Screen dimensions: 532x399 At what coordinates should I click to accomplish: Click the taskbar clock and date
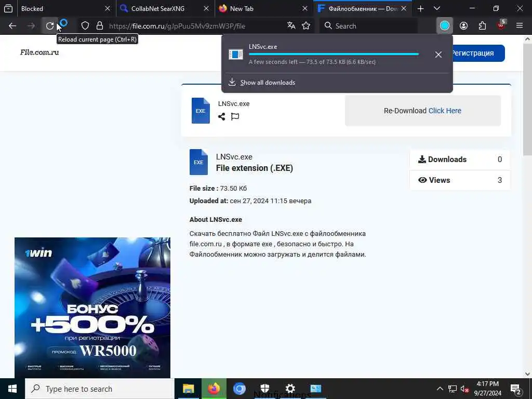(487, 389)
